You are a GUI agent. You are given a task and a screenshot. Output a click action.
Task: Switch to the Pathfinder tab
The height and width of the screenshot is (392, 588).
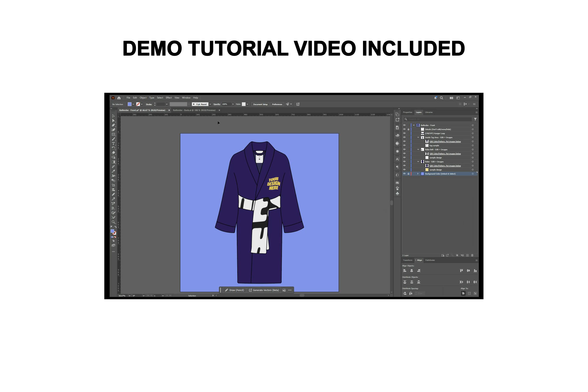(x=430, y=260)
